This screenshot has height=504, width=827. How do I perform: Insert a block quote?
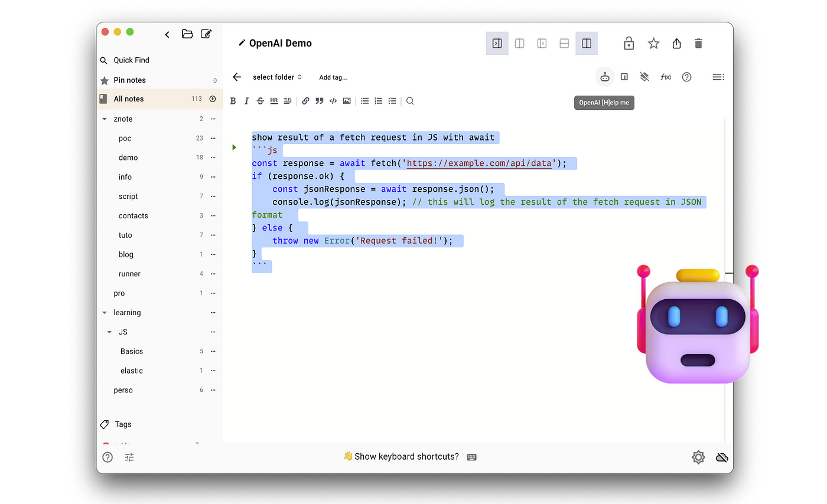coord(319,101)
